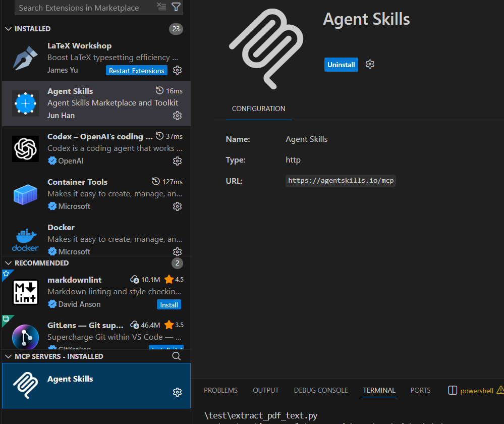Click the Uninstall button
This screenshot has width=504, height=424.
pyautogui.click(x=341, y=65)
